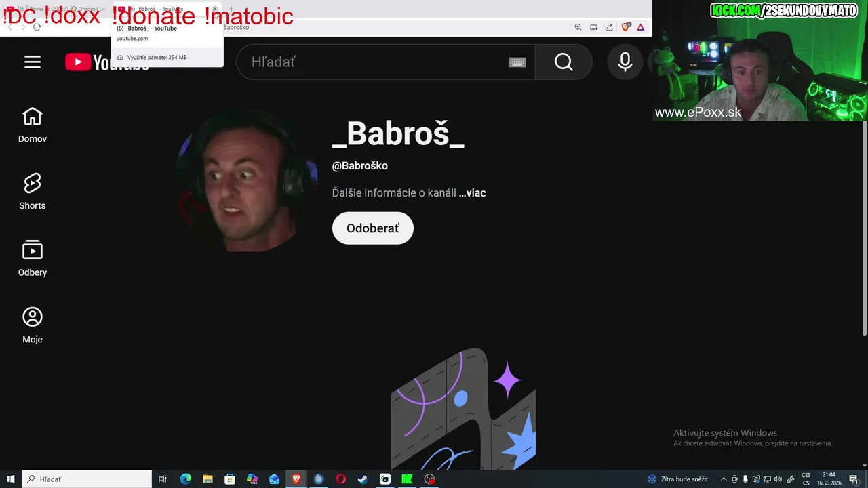This screenshot has height=488, width=868.
Task: Open Steam from the taskbar
Action: click(363, 479)
